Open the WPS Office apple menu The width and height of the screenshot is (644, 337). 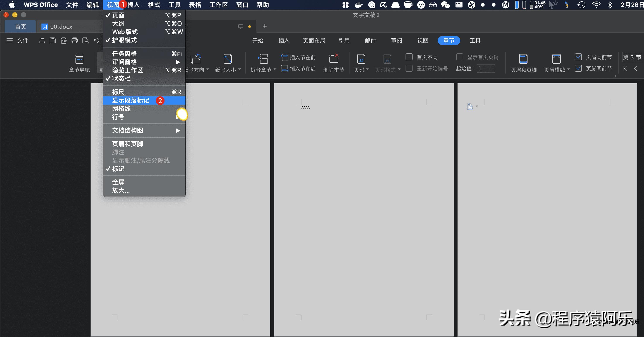coord(12,5)
